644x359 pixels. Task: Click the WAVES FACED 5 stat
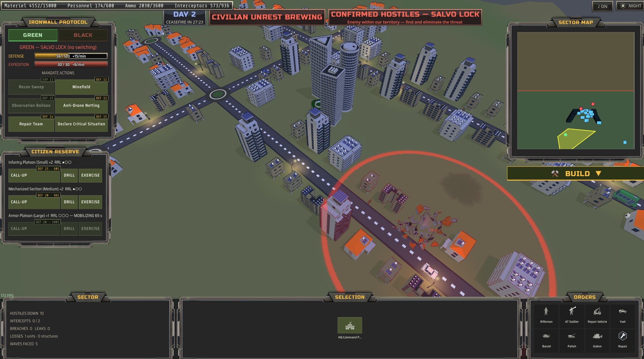click(24, 344)
